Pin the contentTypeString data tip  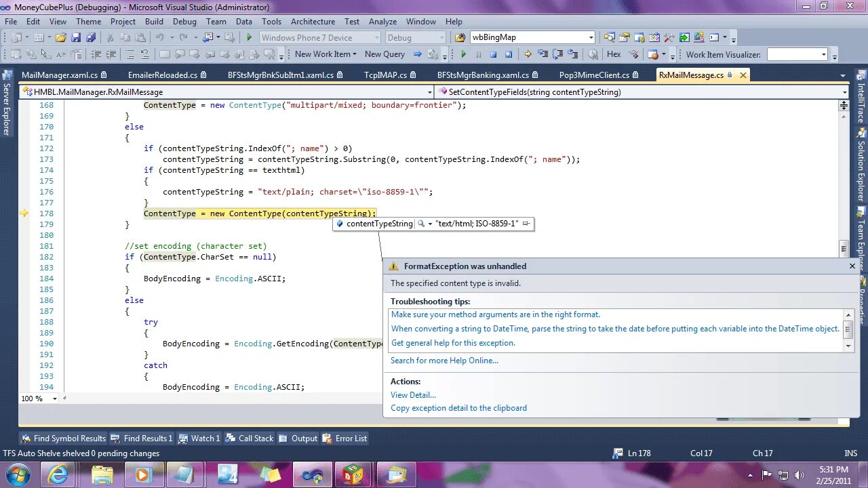(526, 224)
